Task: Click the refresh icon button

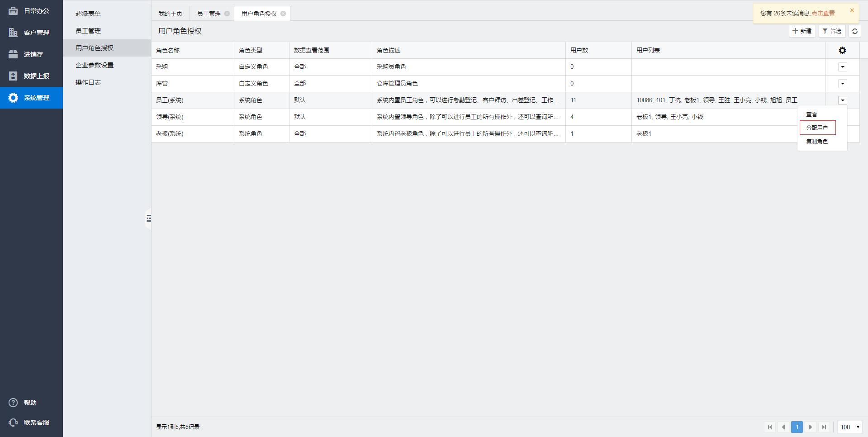Action: [854, 31]
